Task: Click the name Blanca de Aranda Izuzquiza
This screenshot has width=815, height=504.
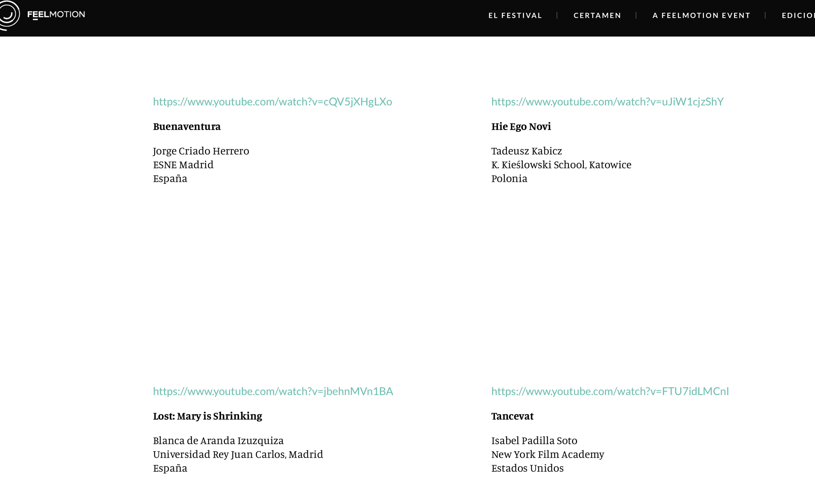Action: [218, 441]
